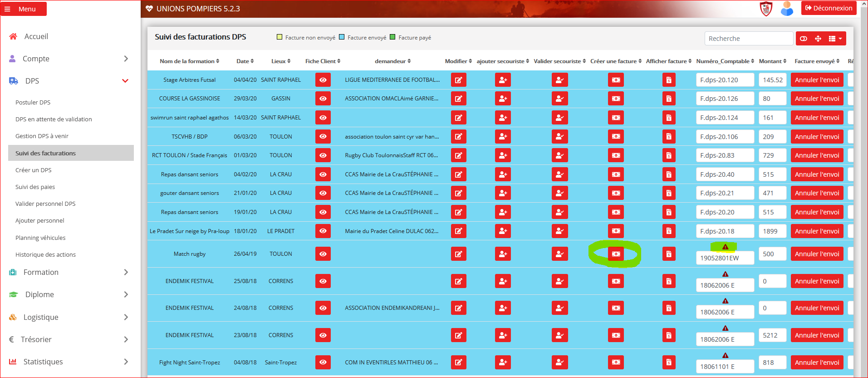Validate secouriste for Fight Night Saint-Tropez
The height and width of the screenshot is (378, 868).
[x=559, y=362]
